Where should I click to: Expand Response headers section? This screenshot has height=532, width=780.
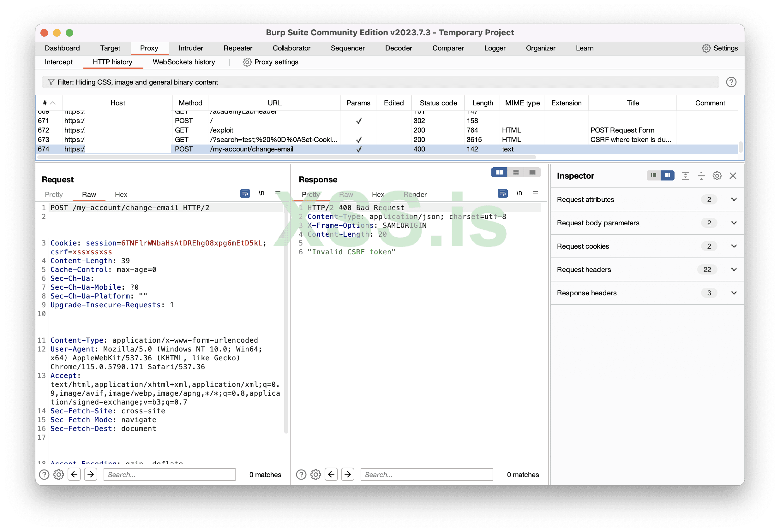click(734, 293)
